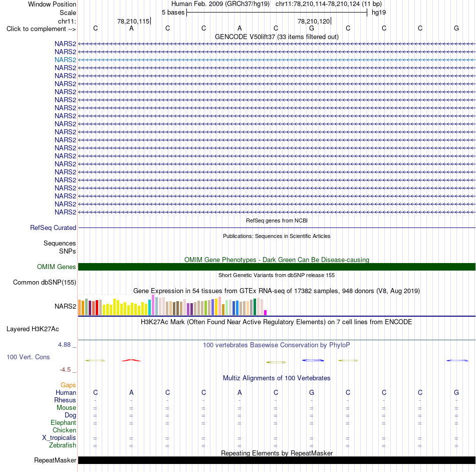This screenshot has width=476, height=472.
Task: Click the 4.88 PhyloP upper scale value
Action: tap(64, 345)
